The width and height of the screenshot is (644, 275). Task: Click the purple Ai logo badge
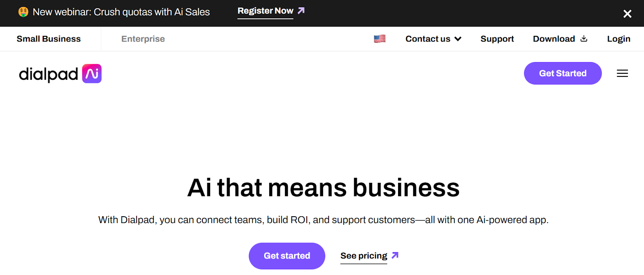point(92,74)
